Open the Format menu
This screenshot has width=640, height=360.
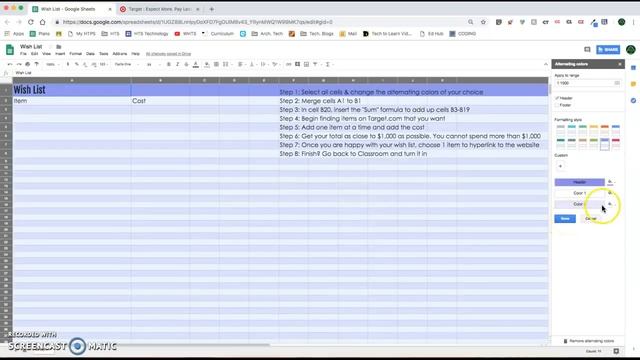76,54
